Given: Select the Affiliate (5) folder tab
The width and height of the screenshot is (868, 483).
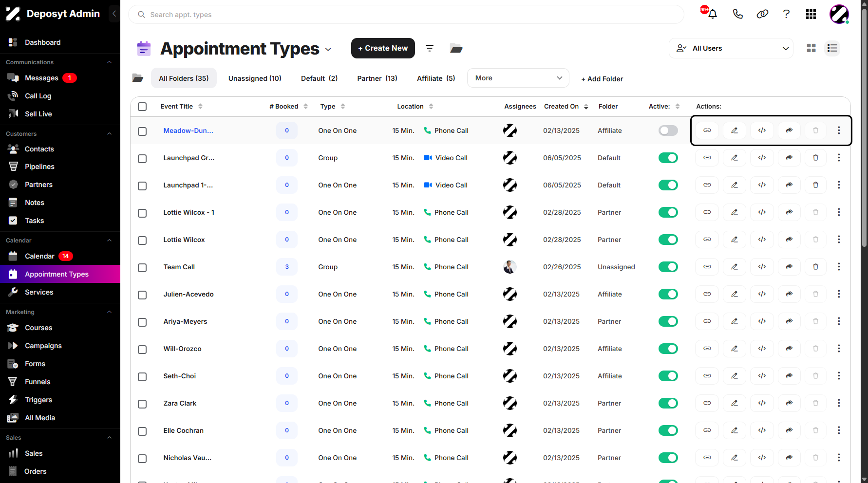Looking at the screenshot, I should pos(436,78).
